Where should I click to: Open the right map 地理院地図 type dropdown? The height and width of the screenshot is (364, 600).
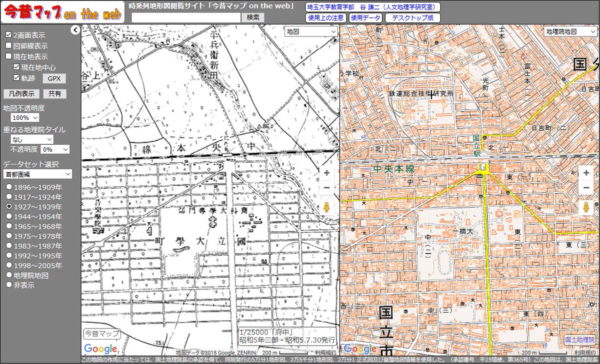570,31
